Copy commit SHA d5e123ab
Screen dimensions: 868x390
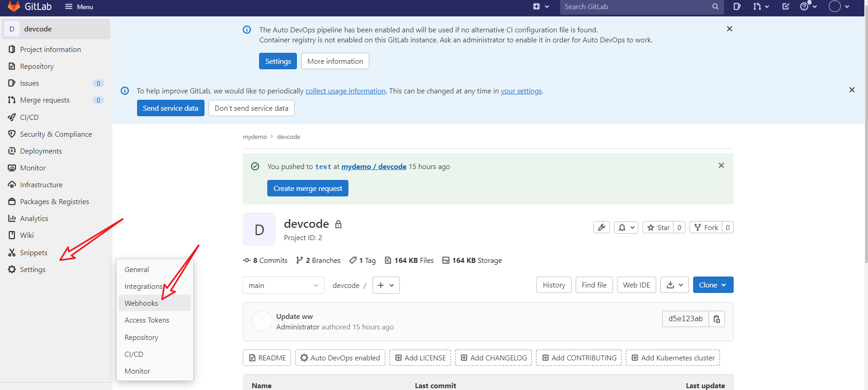pyautogui.click(x=717, y=319)
